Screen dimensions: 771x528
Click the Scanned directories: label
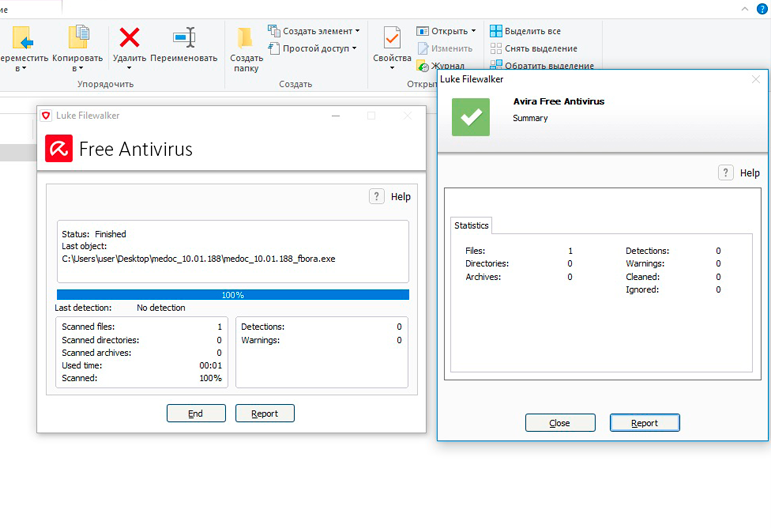(x=100, y=340)
